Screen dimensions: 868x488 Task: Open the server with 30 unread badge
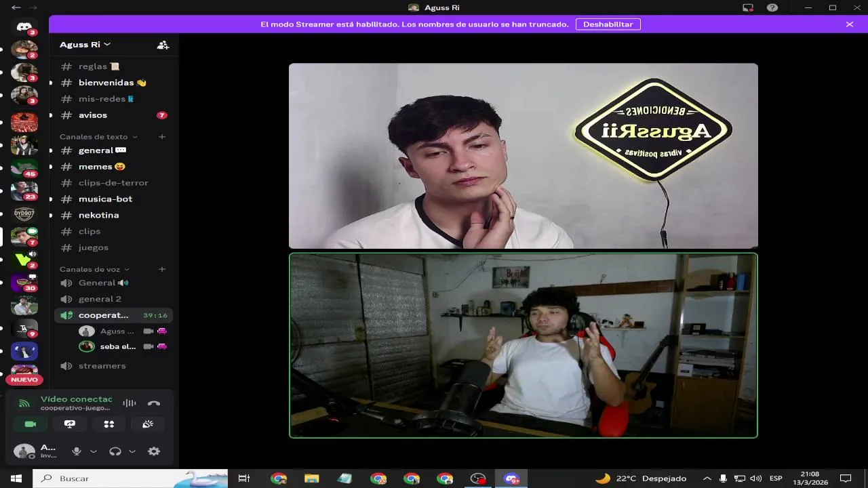[x=24, y=283]
